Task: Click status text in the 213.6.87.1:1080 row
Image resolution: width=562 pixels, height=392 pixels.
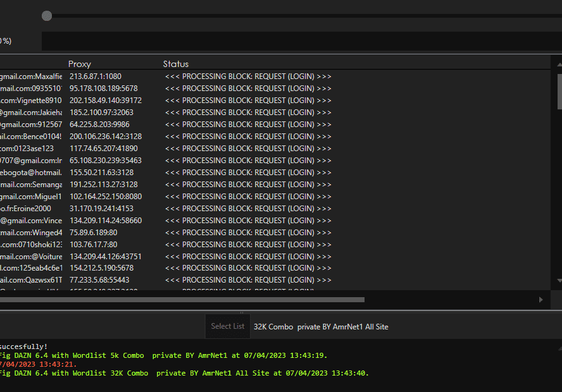Action: point(248,77)
